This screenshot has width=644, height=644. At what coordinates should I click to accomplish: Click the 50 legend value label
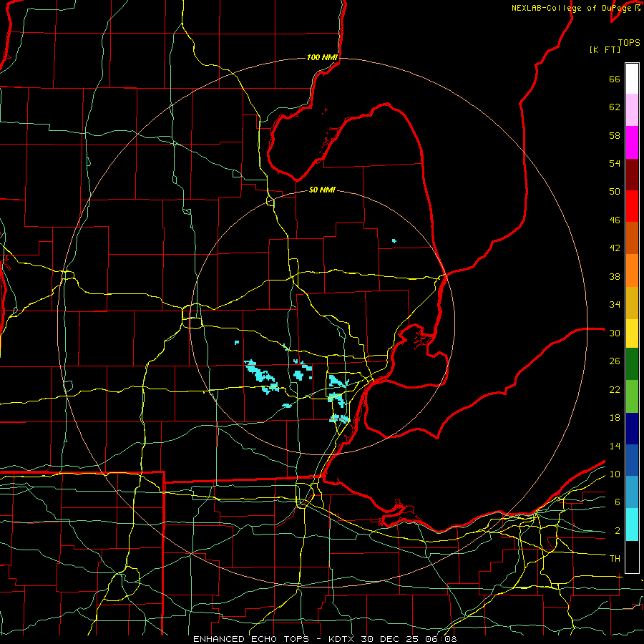[615, 192]
